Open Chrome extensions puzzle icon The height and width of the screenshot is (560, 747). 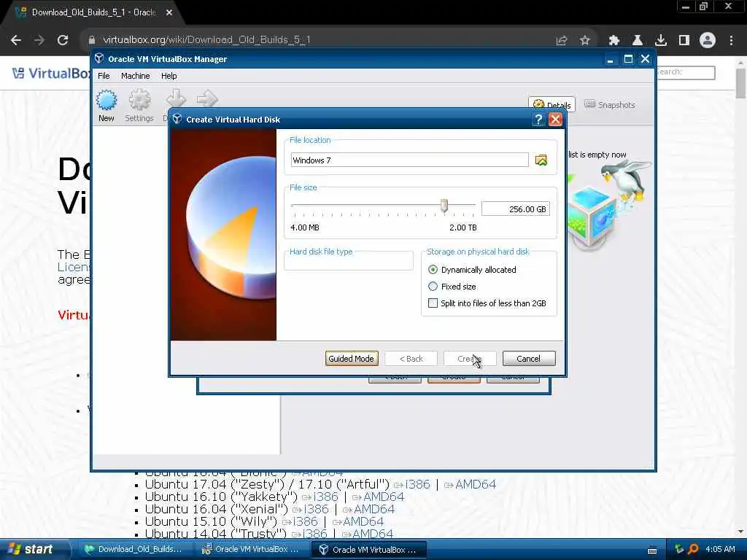(x=614, y=40)
